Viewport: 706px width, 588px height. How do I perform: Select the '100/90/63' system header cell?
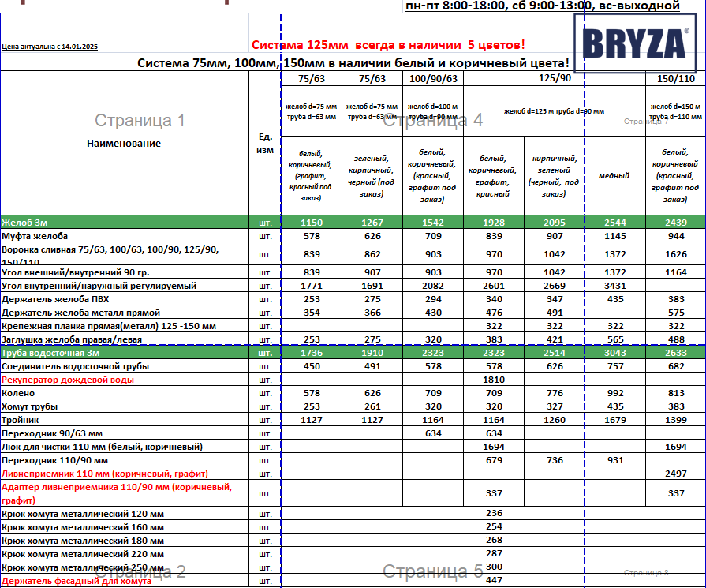pos(433,78)
